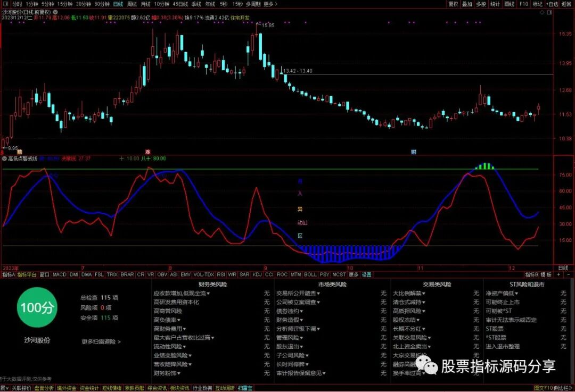This screenshot has width=575, height=392.
Task: Click the 统计 statistics button
Action: [495, 4]
